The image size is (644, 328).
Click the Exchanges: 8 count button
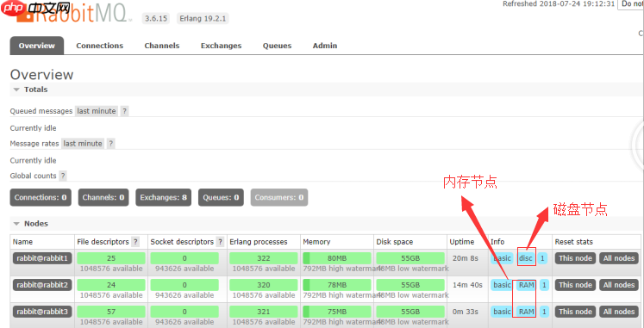tap(164, 197)
